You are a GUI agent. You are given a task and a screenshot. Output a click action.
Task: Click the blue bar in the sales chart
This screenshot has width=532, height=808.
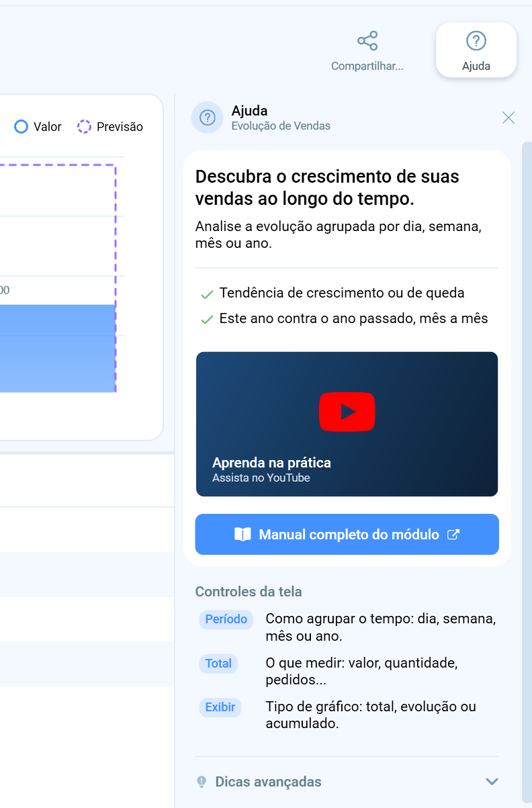pyautogui.click(x=58, y=349)
